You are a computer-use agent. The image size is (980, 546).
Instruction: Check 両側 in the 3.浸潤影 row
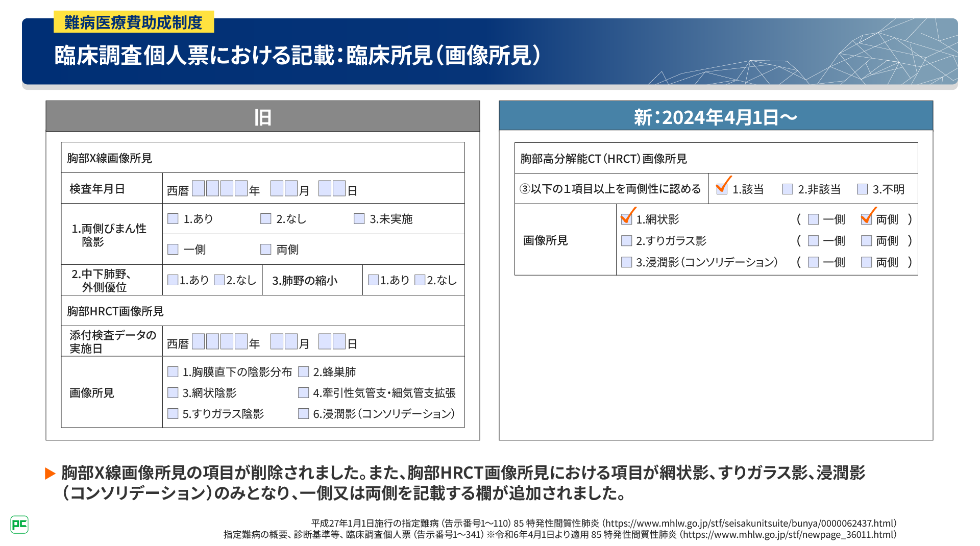coord(866,262)
